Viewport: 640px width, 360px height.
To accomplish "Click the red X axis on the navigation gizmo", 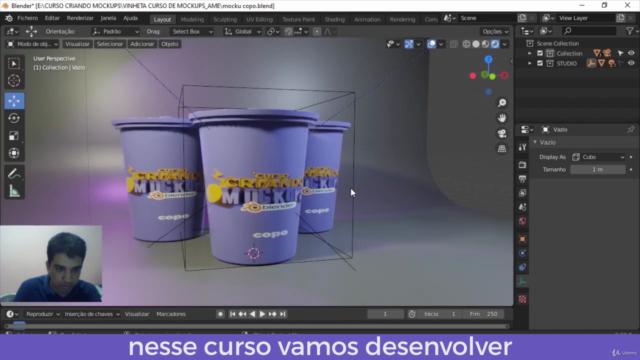I will click(x=504, y=76).
